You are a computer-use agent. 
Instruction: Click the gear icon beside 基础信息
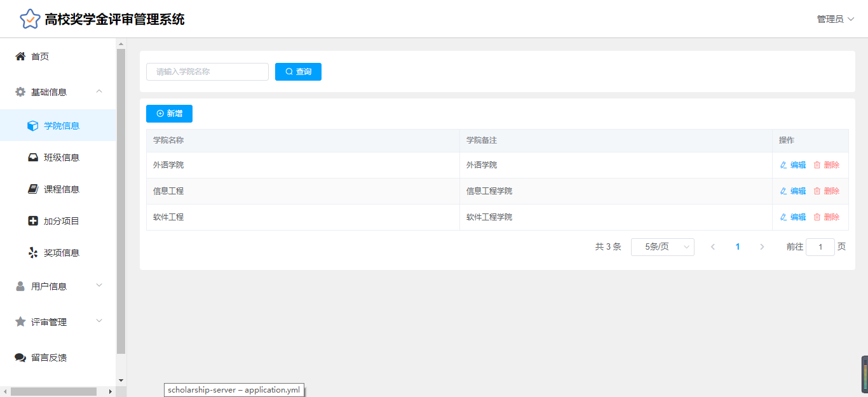point(20,92)
